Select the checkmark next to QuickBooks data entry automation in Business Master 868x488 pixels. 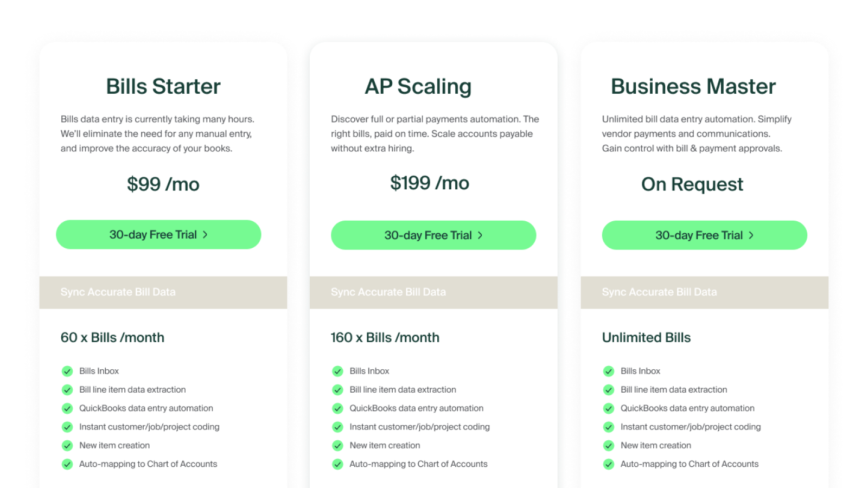tap(608, 408)
